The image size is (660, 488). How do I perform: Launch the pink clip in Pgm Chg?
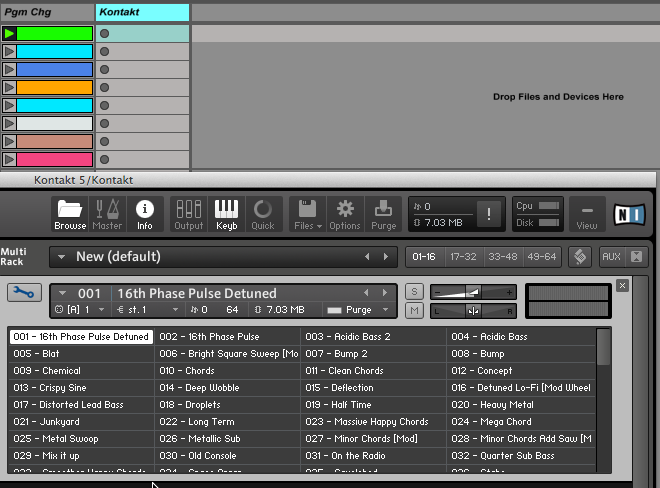pos(9,159)
